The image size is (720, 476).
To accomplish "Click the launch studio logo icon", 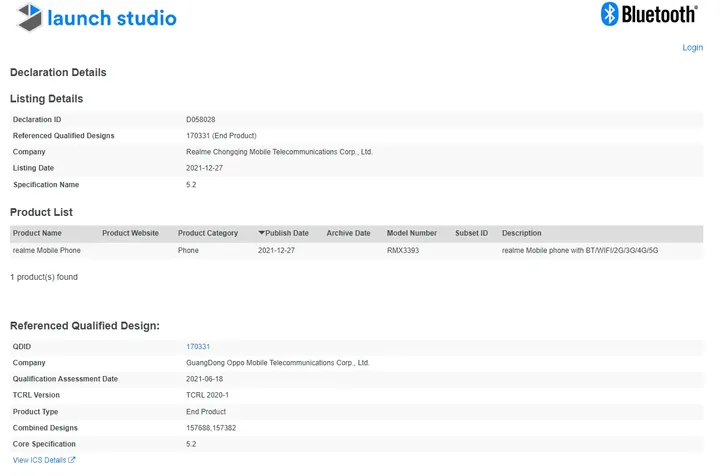I will pos(28,17).
